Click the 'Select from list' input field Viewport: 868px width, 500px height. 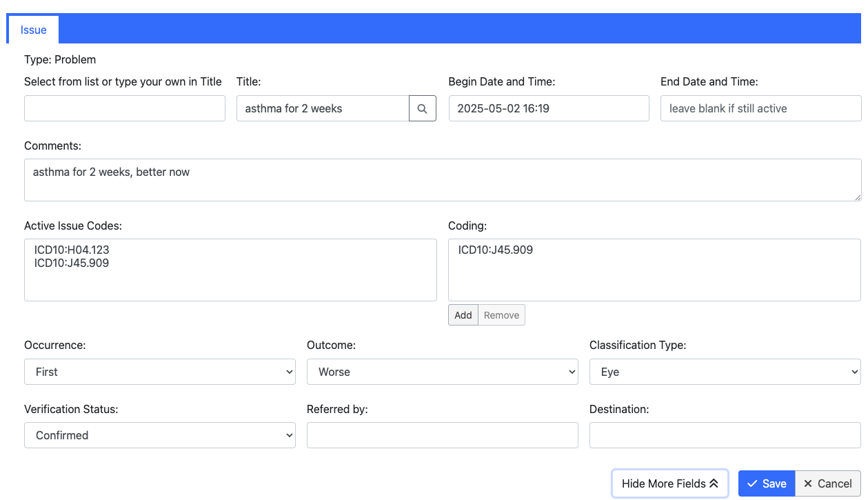pyautogui.click(x=125, y=108)
